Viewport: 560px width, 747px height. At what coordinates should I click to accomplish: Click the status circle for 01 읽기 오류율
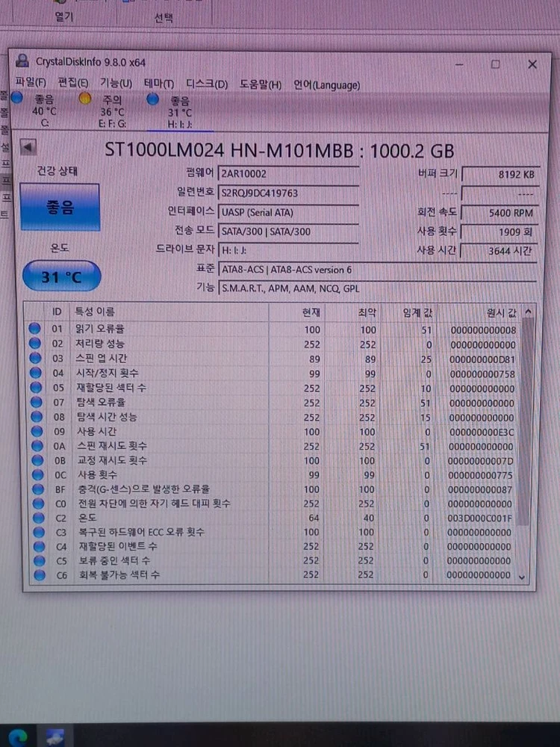point(34,328)
